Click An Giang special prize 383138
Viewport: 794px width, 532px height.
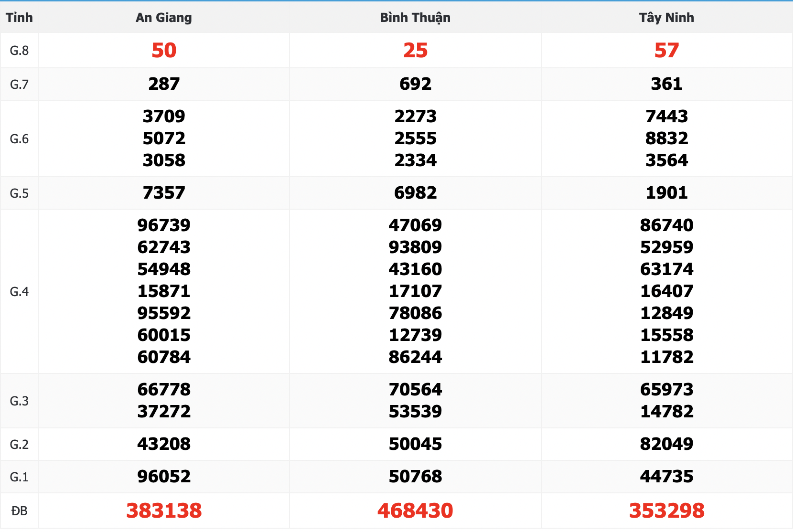point(164,511)
